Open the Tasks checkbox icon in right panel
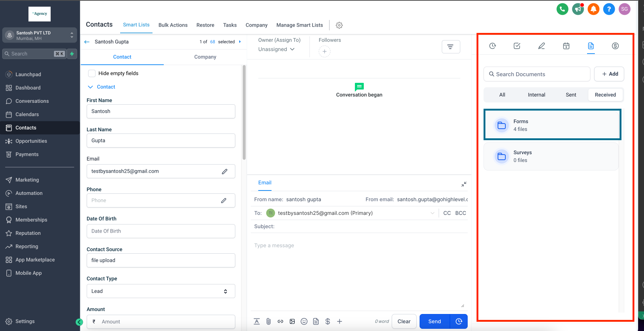 517,46
